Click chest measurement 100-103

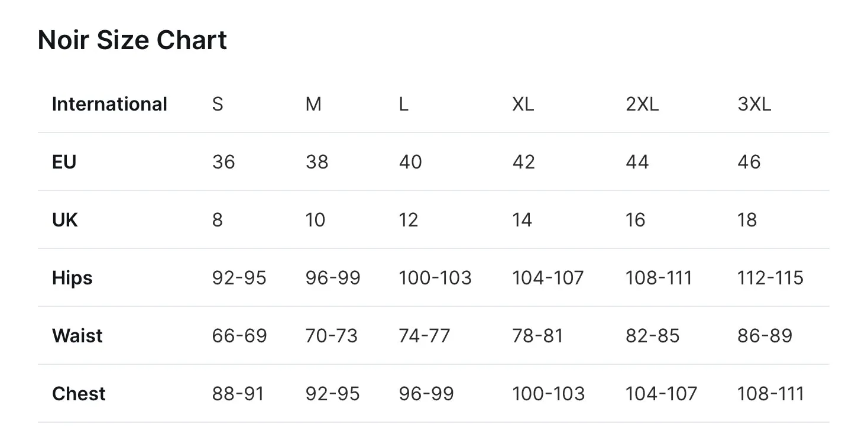[548, 394]
